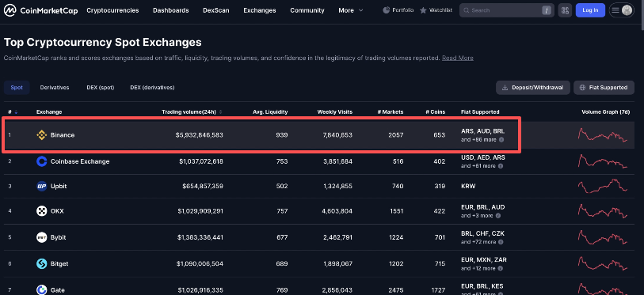Open the Gate exchange name link
Image resolution: width=644 pixels, height=295 pixels.
pos(58,290)
